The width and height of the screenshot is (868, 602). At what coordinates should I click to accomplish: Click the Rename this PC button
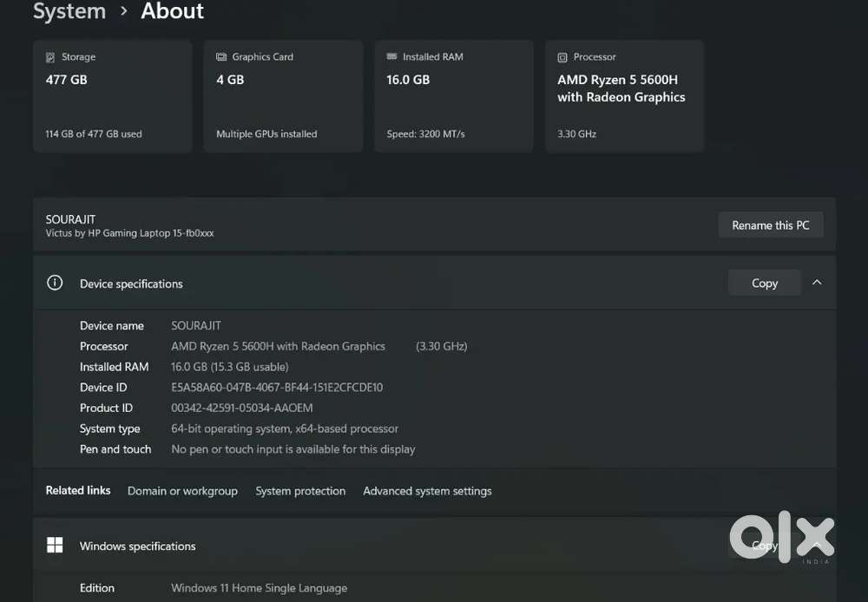point(771,225)
